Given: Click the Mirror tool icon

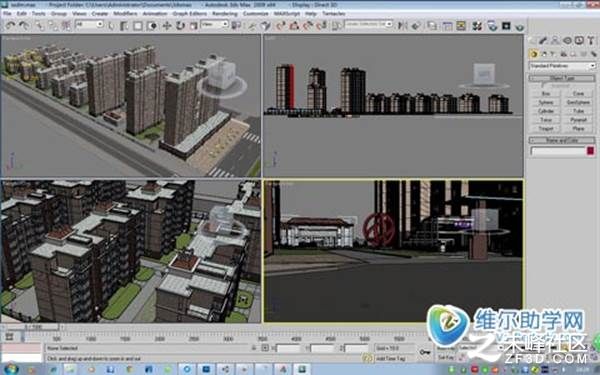Looking at the screenshot, I should pyautogui.click(x=403, y=26).
